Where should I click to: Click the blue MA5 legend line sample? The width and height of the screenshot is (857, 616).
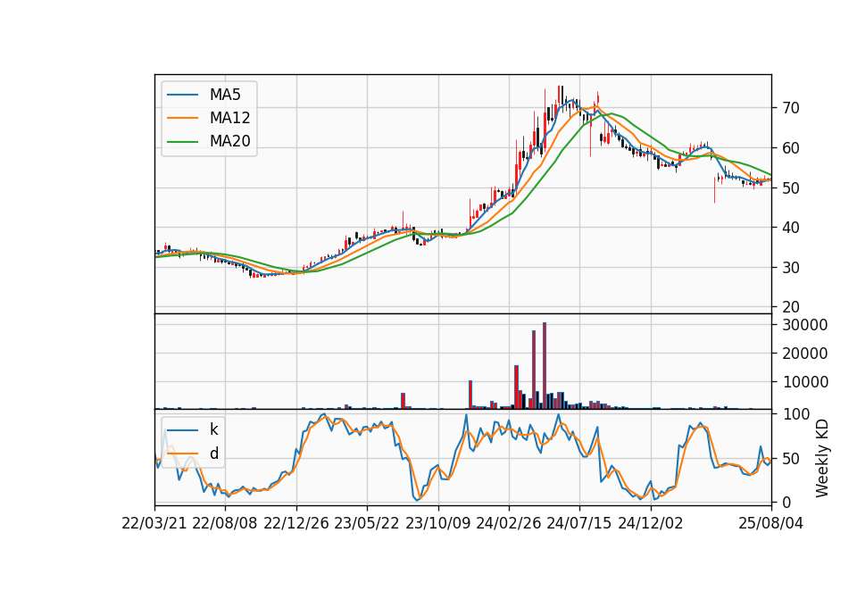point(182,95)
